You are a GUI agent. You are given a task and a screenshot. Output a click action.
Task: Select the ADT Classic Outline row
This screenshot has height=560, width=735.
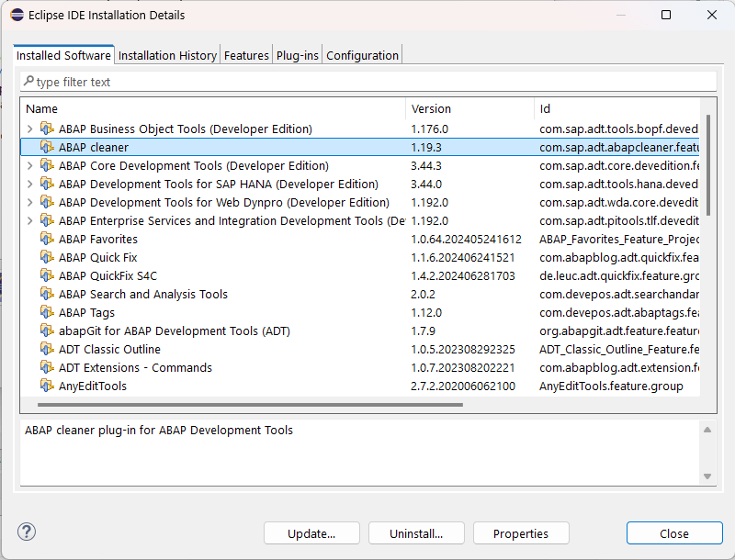[360, 349]
